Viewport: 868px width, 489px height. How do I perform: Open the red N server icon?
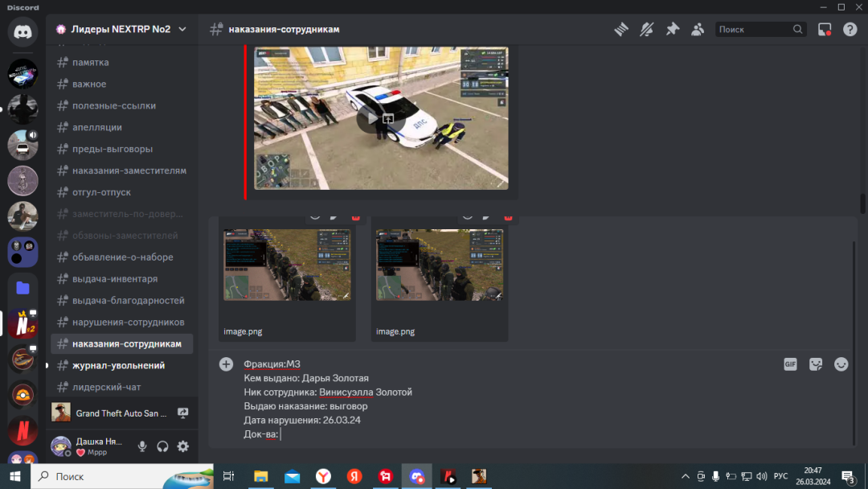tap(23, 430)
